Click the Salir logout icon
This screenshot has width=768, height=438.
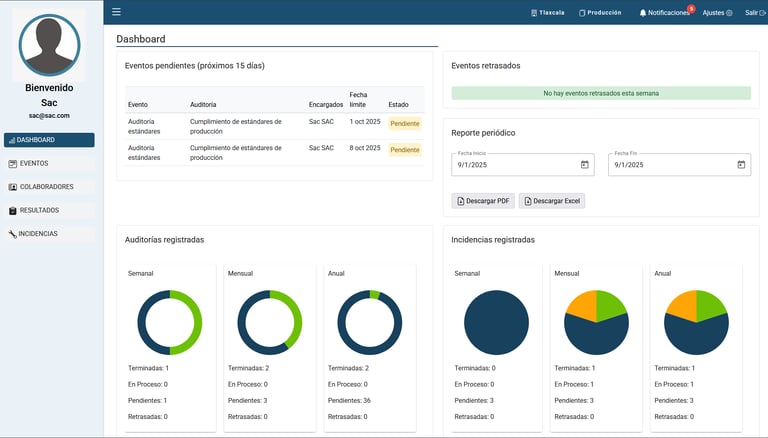click(x=763, y=13)
